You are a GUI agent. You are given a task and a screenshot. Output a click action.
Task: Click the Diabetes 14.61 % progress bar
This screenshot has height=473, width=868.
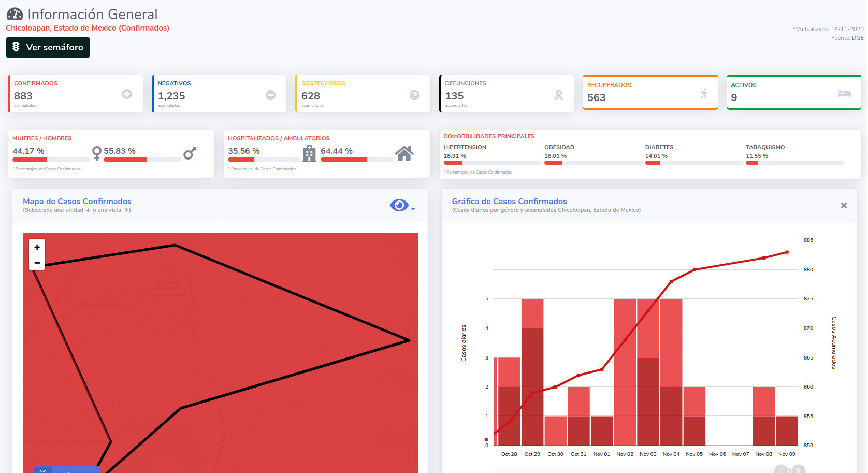(694, 163)
